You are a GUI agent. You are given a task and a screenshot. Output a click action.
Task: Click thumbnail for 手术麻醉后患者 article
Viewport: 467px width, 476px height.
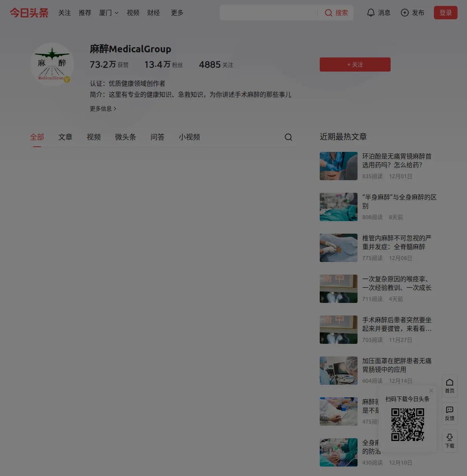339,330
